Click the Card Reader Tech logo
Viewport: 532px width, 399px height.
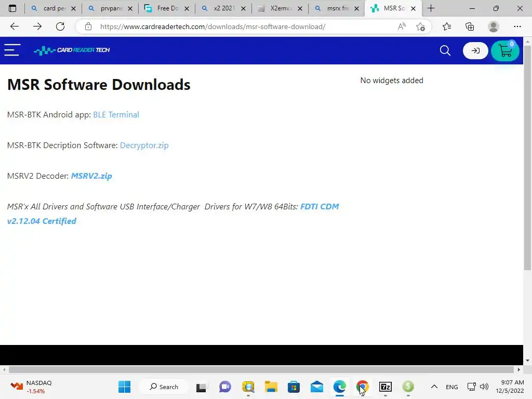coord(72,50)
